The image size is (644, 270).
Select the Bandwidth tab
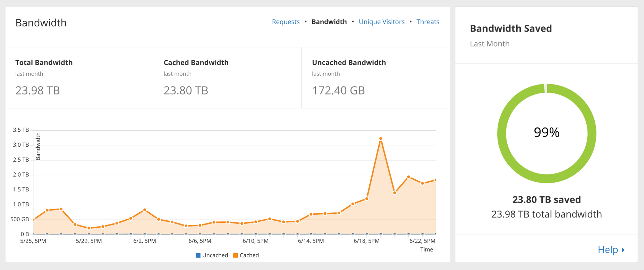tap(329, 22)
